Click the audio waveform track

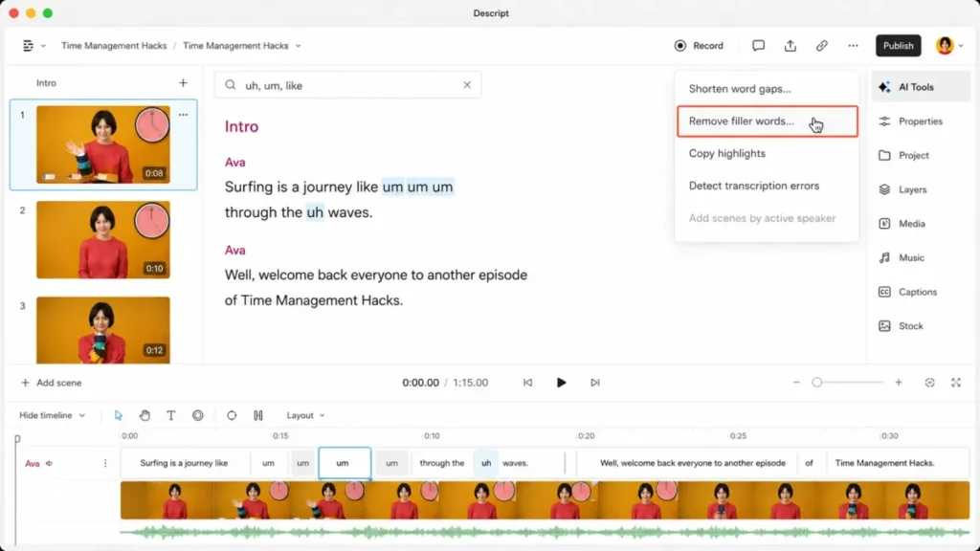coord(545,532)
